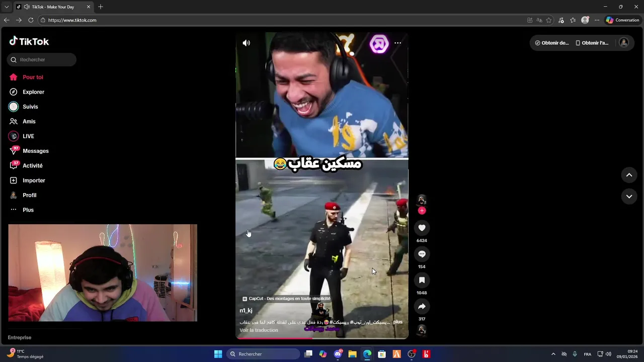Follow the creator with the red plus

point(422,211)
